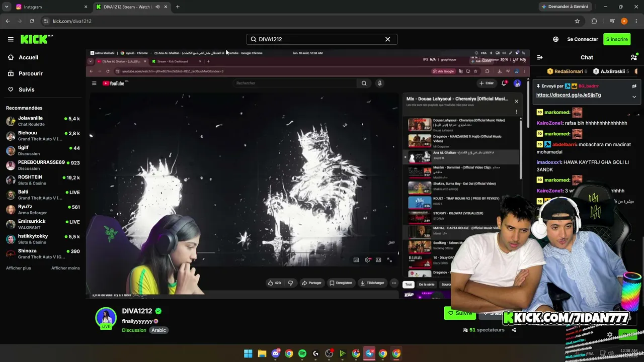Open the Chrome three-dot menu
The image size is (644, 362).
[x=636, y=21]
